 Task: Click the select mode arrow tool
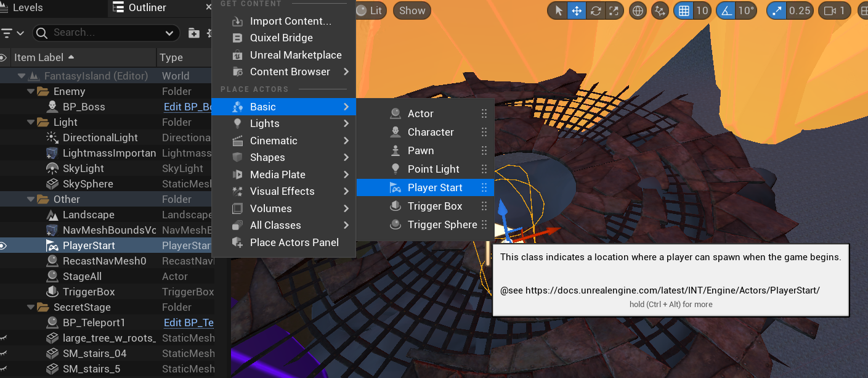pyautogui.click(x=559, y=10)
